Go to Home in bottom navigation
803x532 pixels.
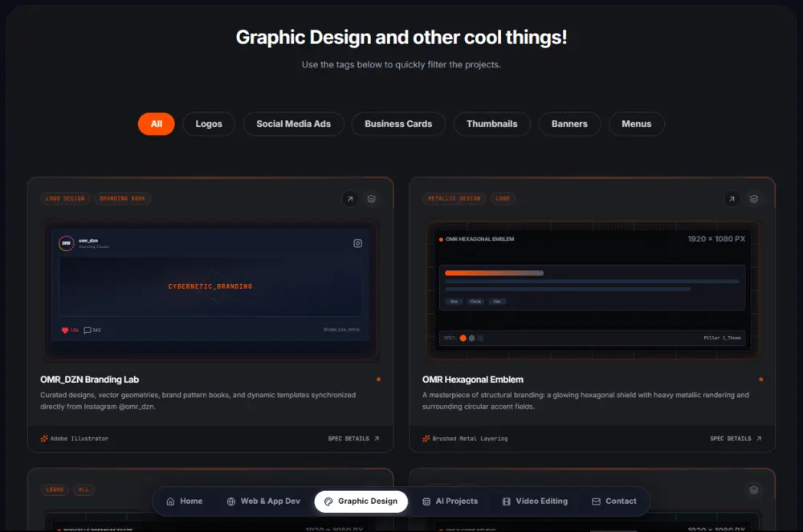(x=185, y=502)
